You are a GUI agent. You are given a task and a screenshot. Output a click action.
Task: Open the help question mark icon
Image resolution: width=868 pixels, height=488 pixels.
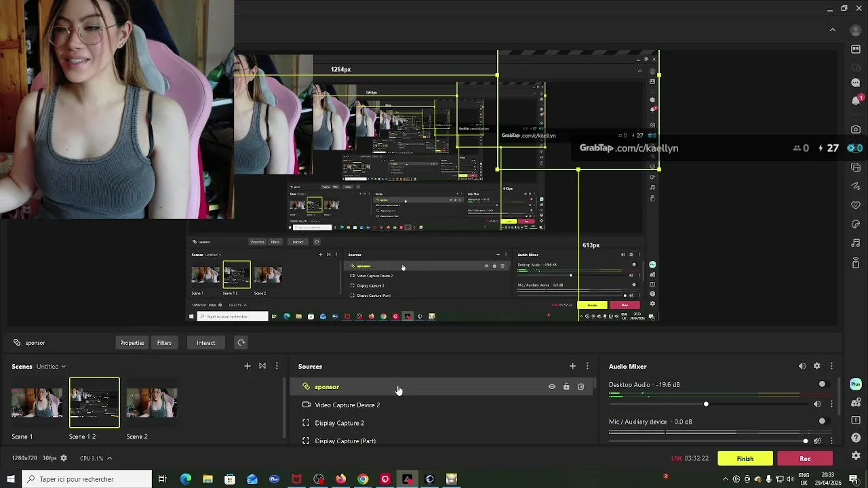pyautogui.click(x=856, y=438)
